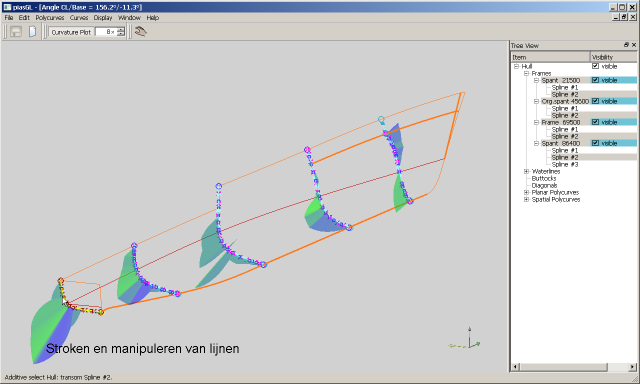This screenshot has height=384, width=640.
Task: Open the File menu
Action: click(x=9, y=18)
